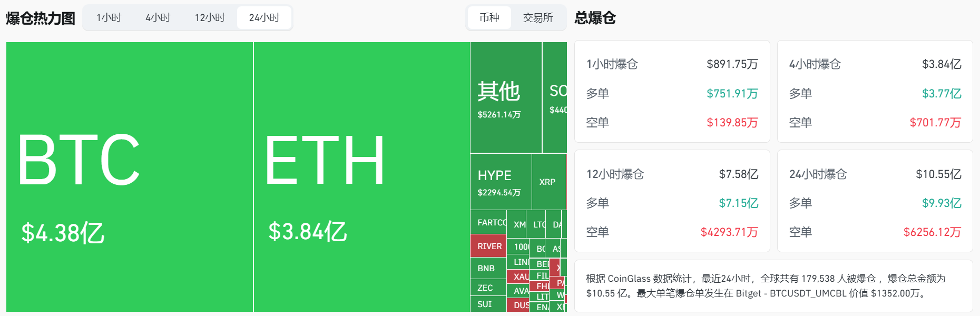
Task: Select the ZEC heatmap tile
Action: point(487,288)
